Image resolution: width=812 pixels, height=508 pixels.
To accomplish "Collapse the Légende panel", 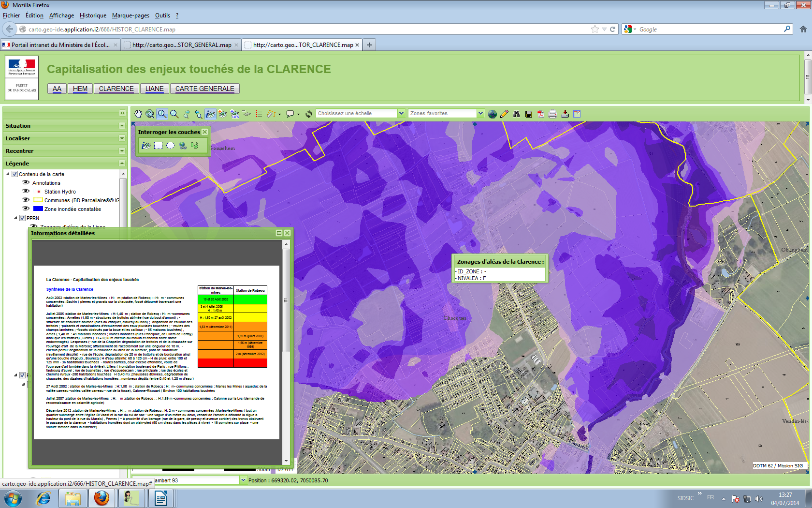I will [122, 164].
